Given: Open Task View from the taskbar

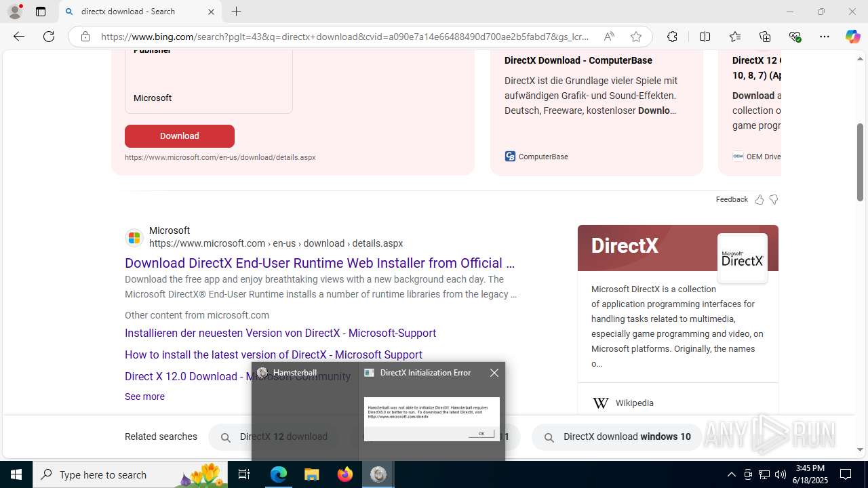Looking at the screenshot, I should click(x=245, y=474).
